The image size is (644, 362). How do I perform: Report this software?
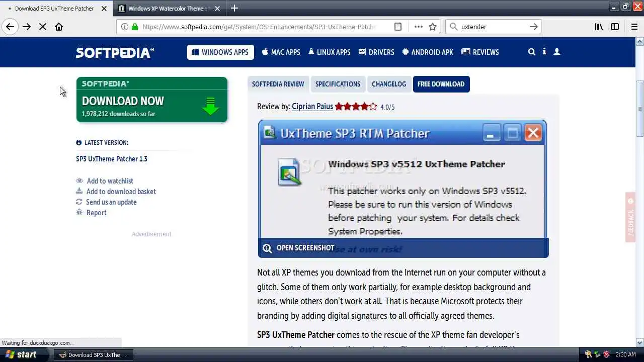pyautogui.click(x=91, y=213)
